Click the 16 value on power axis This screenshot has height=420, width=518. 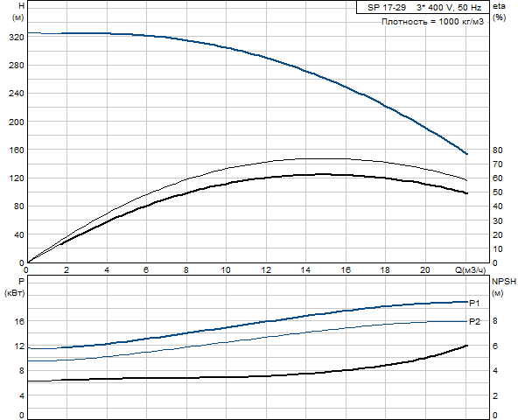[x=20, y=321]
